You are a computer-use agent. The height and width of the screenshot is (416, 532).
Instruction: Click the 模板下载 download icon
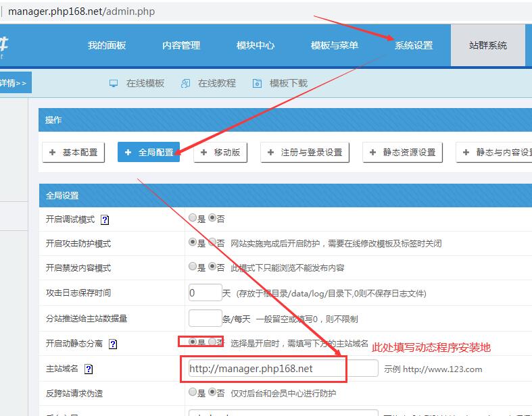tap(257, 83)
